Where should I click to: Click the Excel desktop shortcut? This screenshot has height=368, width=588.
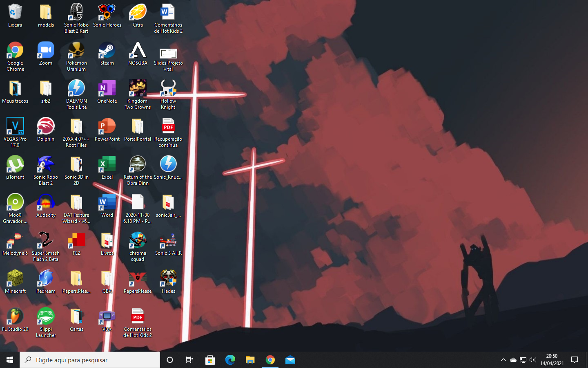point(107,168)
